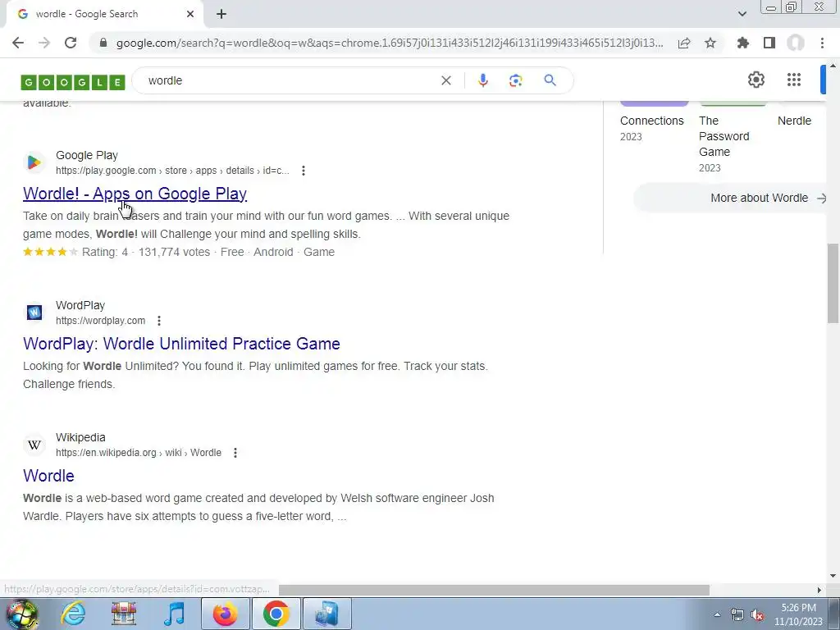Click the https://wordplay.com URL text
The width and height of the screenshot is (840, 630).
pyautogui.click(x=101, y=321)
